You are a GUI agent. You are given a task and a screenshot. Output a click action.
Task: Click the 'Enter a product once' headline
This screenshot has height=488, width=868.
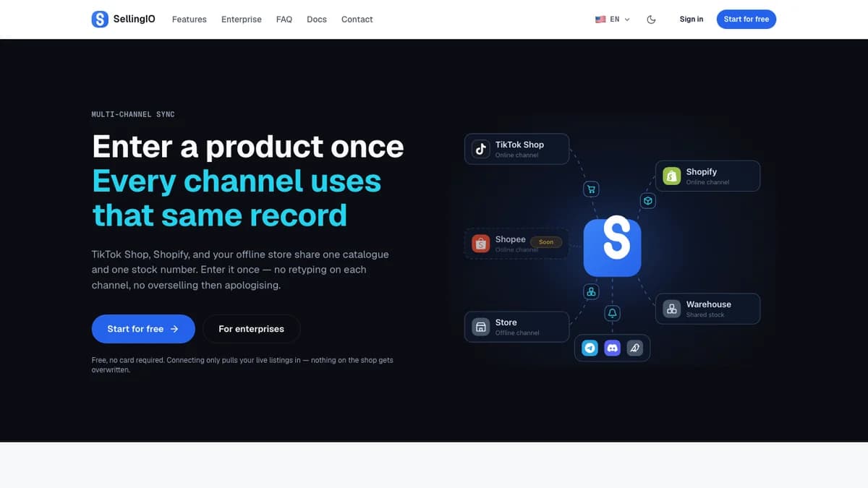tap(248, 147)
